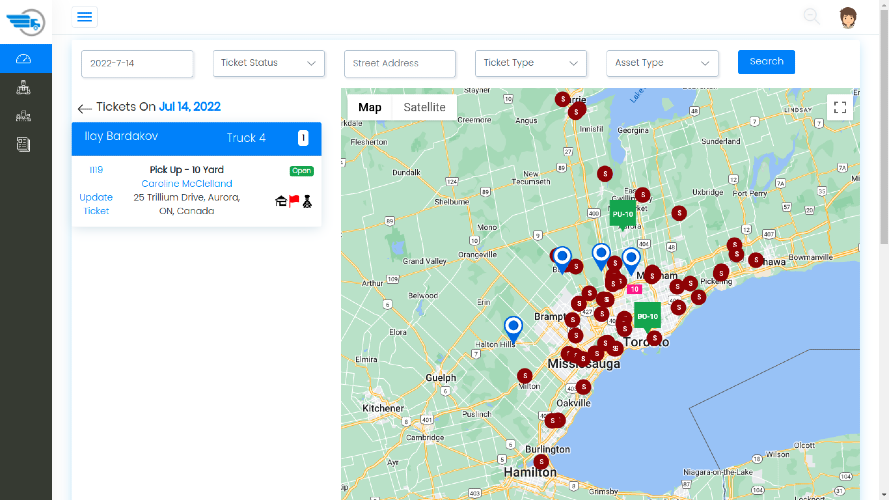Click the red flag icon on ticket
Viewport: 889px width, 500px height.
click(294, 201)
